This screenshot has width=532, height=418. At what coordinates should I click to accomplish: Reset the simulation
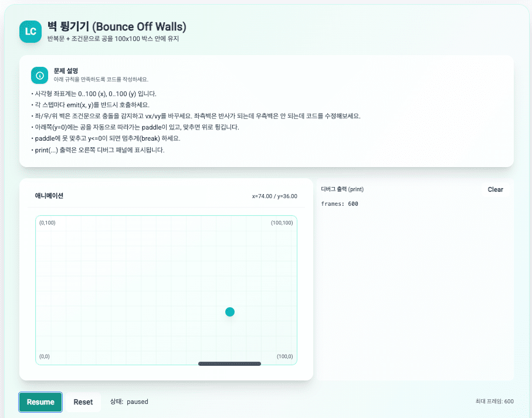pos(83,402)
